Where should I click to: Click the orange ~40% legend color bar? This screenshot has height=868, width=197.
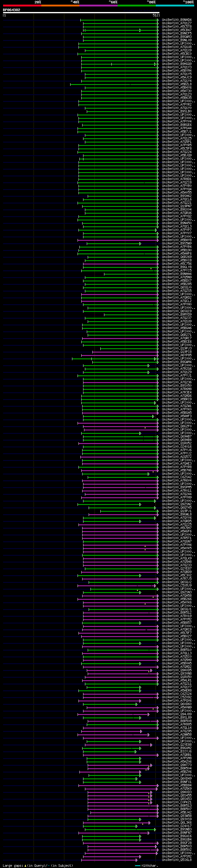pos(60,6)
